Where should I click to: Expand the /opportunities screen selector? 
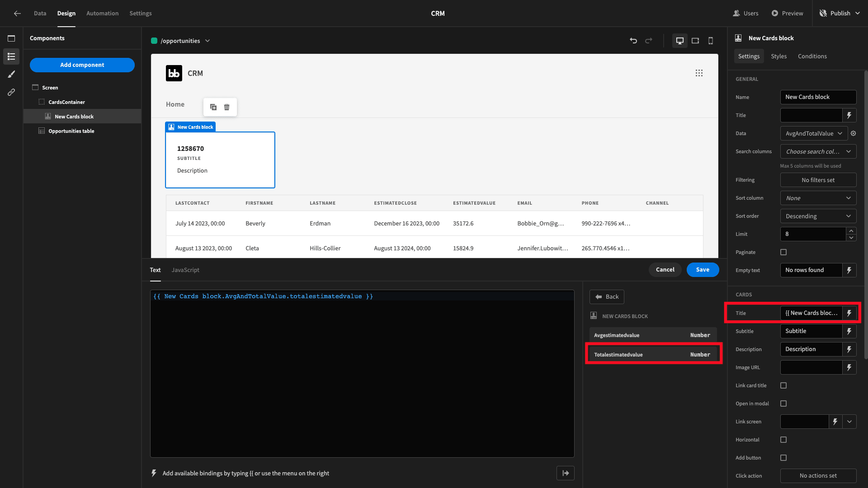click(181, 41)
